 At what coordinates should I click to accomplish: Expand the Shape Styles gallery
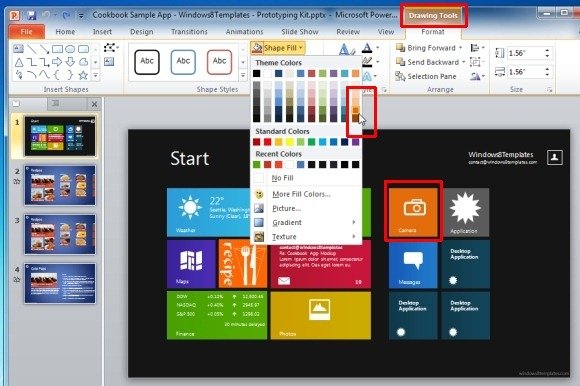(x=243, y=75)
